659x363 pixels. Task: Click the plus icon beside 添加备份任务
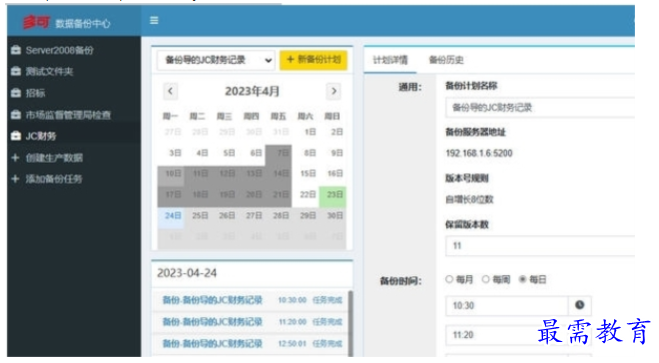16,179
